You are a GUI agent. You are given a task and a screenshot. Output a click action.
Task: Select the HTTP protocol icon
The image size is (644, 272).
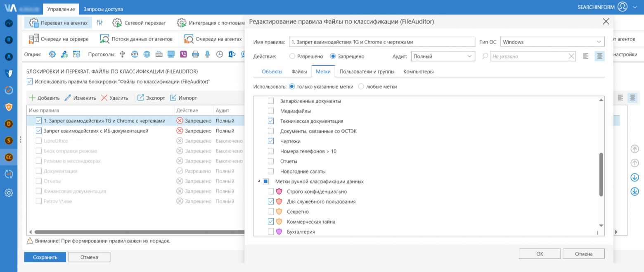pyautogui.click(x=135, y=54)
